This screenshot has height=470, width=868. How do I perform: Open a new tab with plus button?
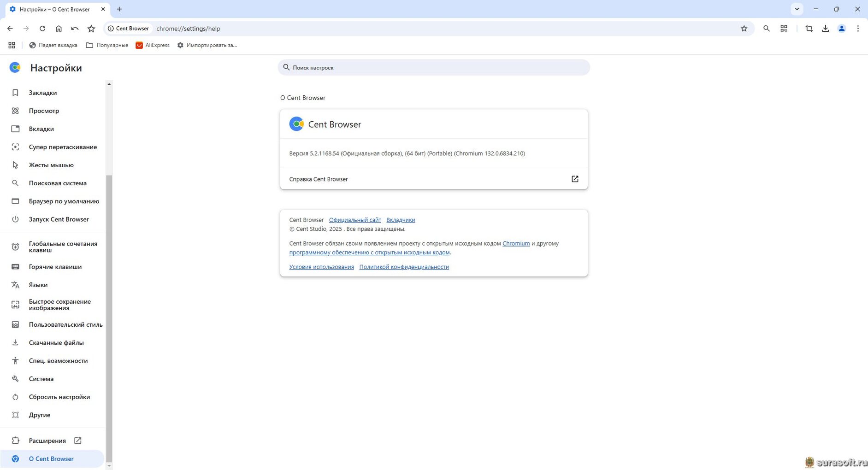click(119, 9)
